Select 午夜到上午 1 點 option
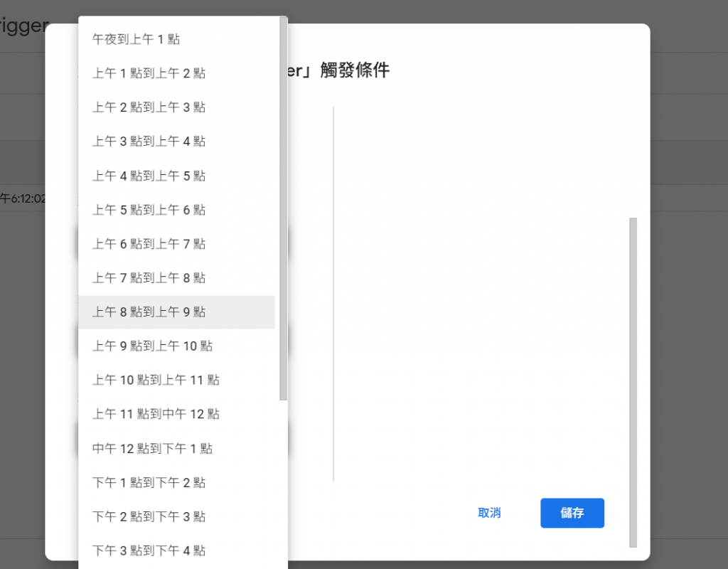 point(176,40)
